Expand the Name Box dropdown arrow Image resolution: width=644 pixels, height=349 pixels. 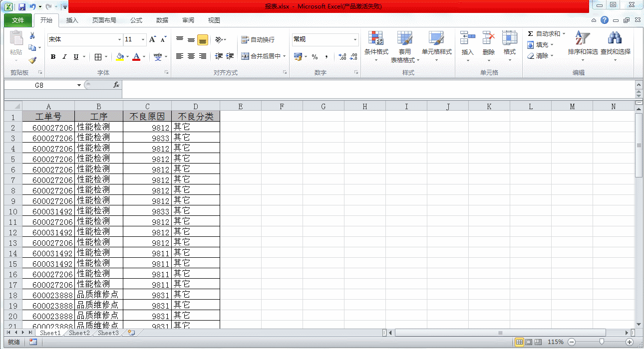click(x=79, y=85)
